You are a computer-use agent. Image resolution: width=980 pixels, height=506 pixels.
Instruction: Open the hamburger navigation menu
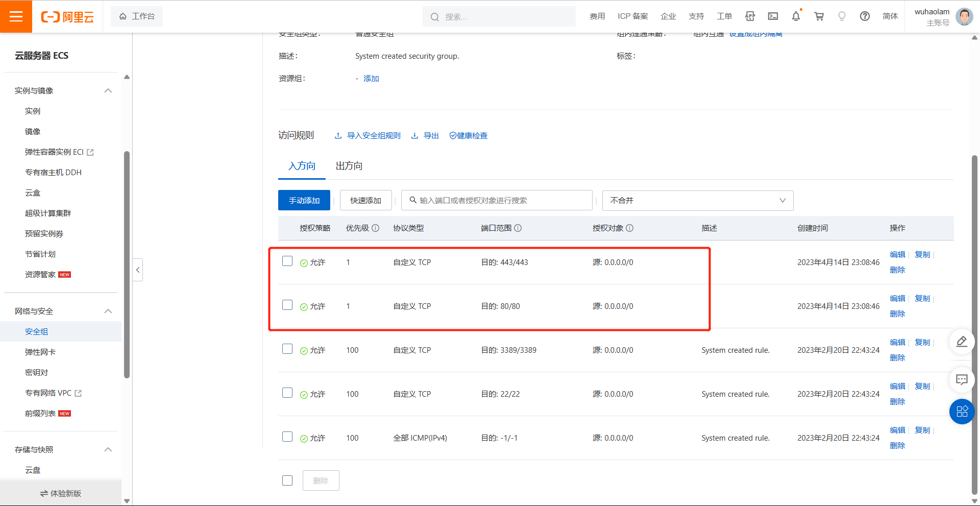[16, 16]
